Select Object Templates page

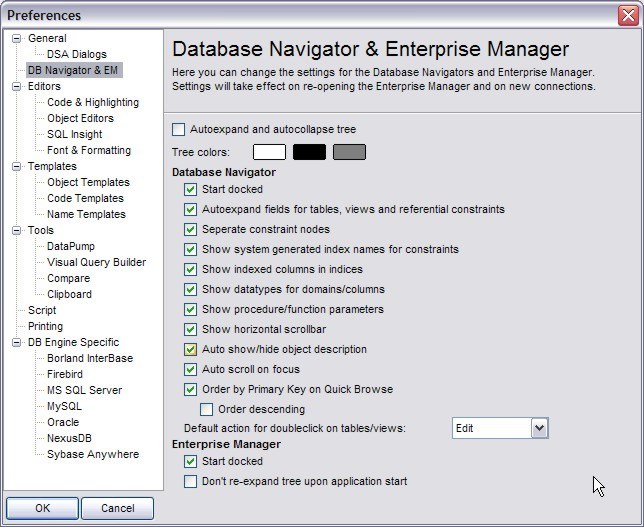88,182
